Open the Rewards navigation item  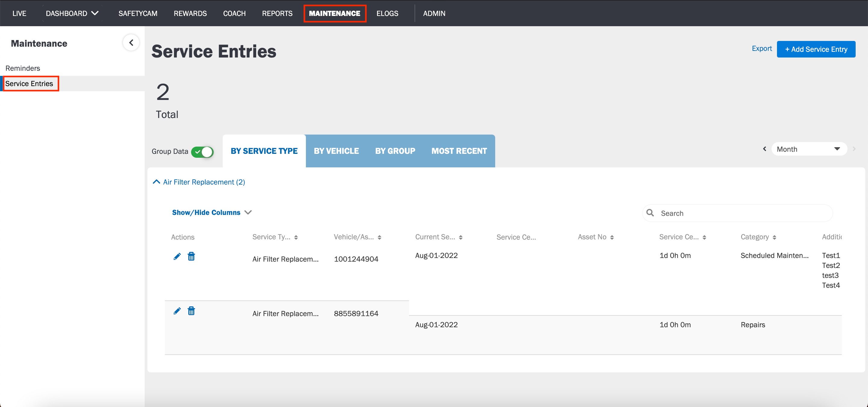click(x=190, y=13)
